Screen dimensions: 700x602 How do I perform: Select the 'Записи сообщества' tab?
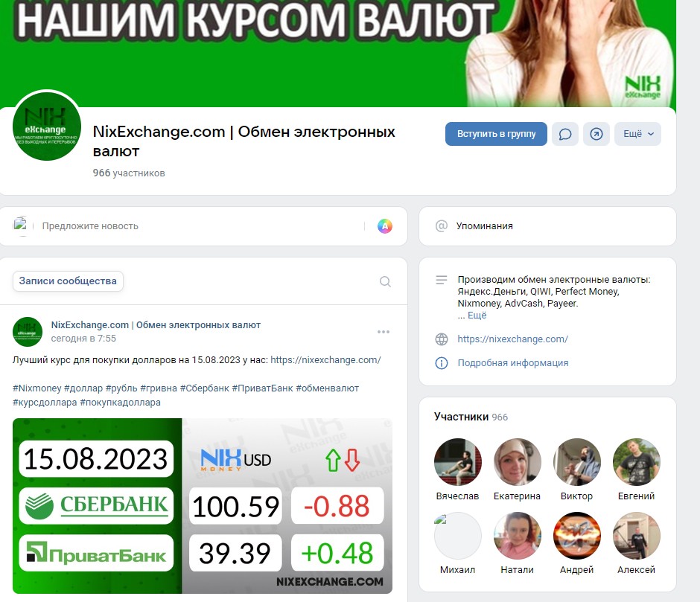pyautogui.click(x=68, y=281)
